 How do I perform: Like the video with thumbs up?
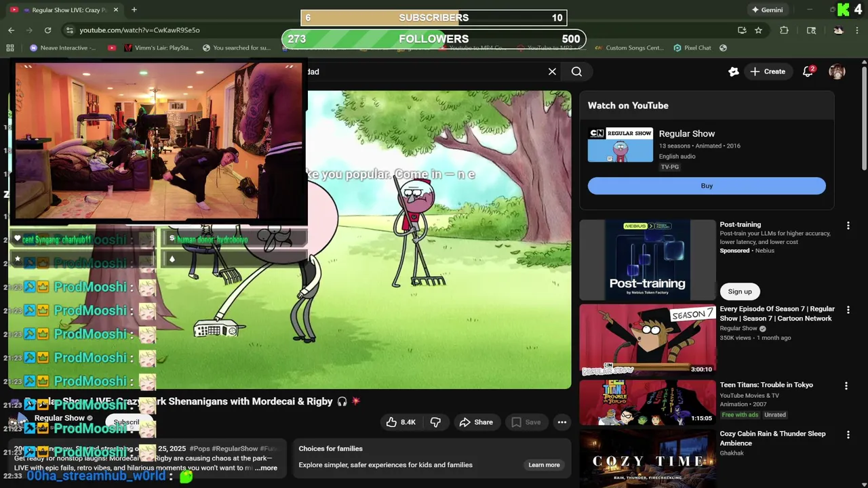(x=400, y=422)
